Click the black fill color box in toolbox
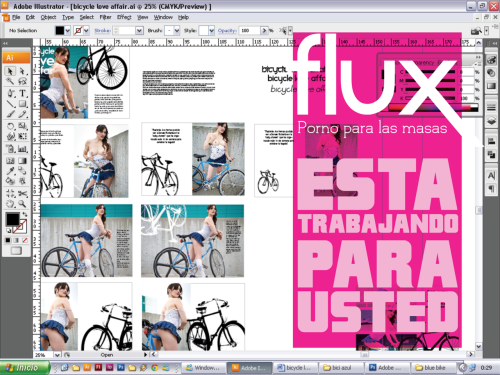 12,219
